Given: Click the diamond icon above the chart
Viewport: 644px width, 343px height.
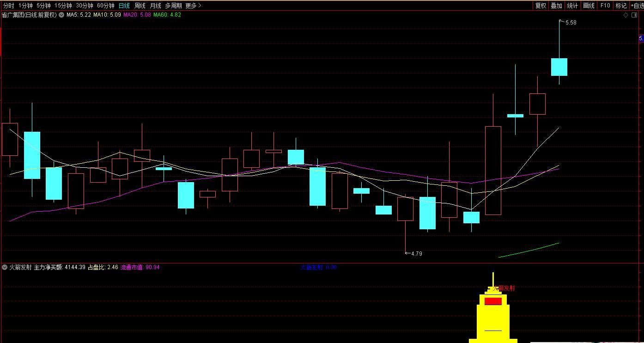Looking at the screenshot, I should (x=626, y=15).
